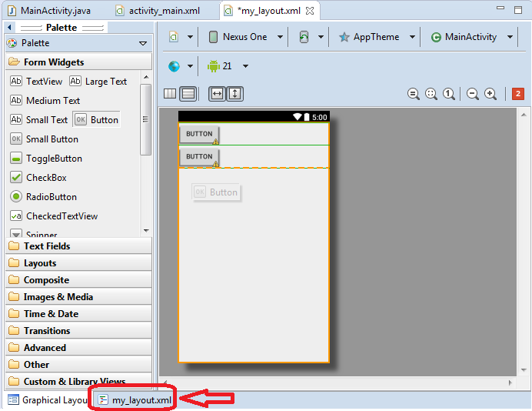Click the zoom in magnifier icon
Image resolution: width=532 pixels, height=411 pixels.
click(490, 94)
